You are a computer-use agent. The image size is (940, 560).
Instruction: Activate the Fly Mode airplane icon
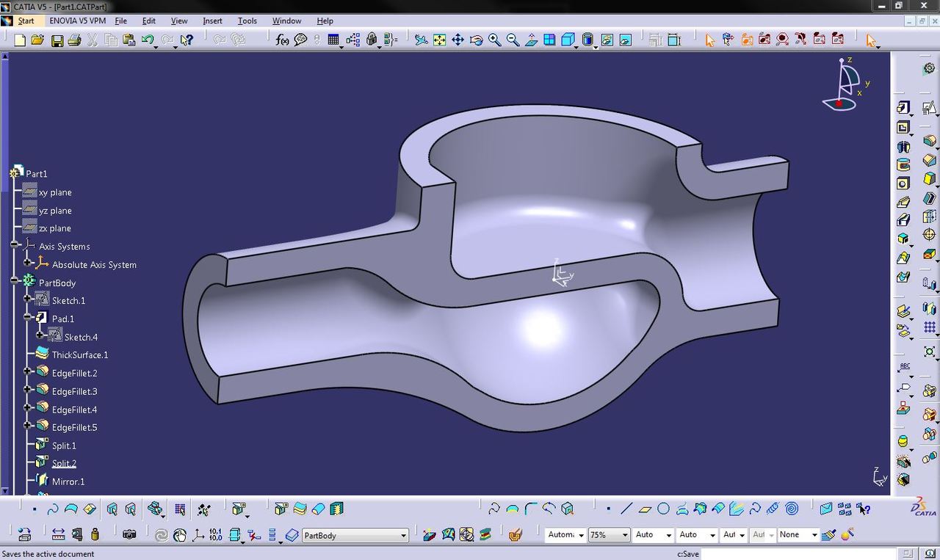pos(421,40)
